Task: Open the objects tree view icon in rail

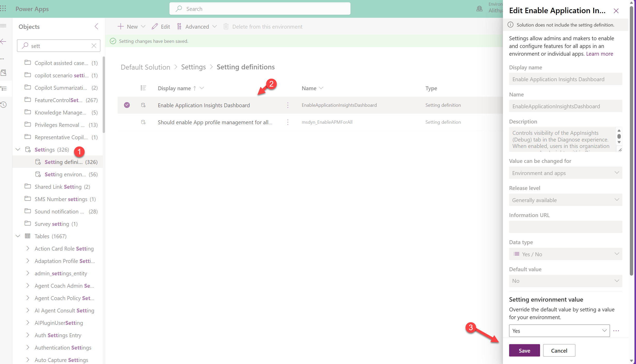Action: coord(3,89)
